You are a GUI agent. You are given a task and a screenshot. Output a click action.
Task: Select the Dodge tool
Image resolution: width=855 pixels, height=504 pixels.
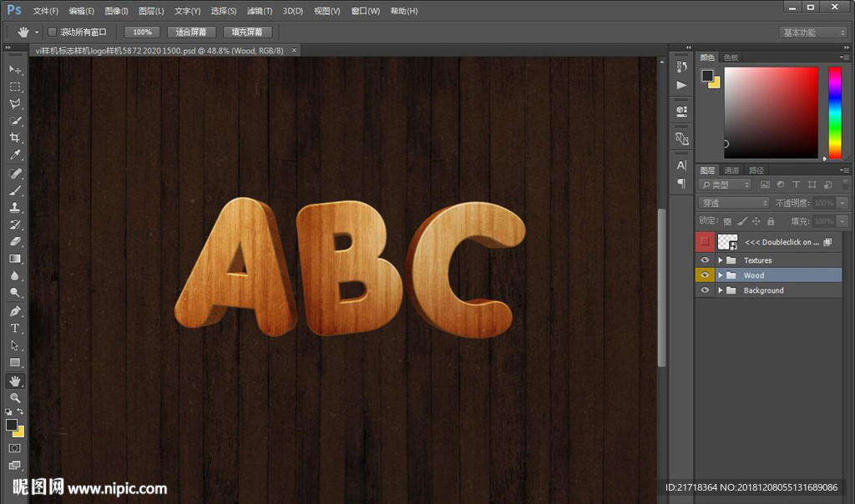15,292
